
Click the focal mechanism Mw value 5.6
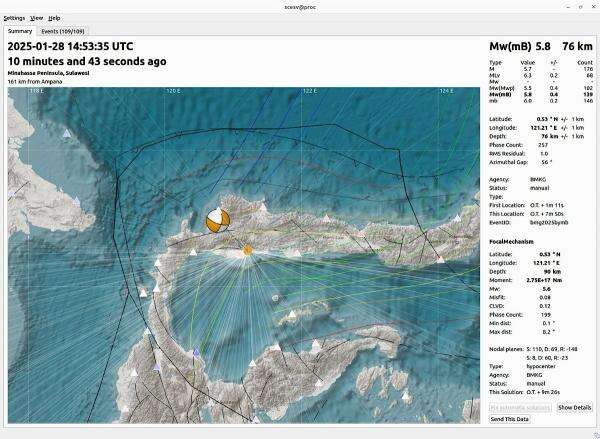pos(546,289)
